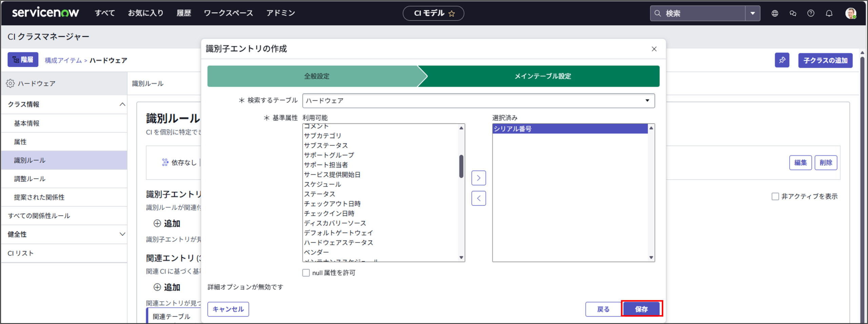Open the お気に入り menu
The image size is (868, 324).
coord(146,13)
